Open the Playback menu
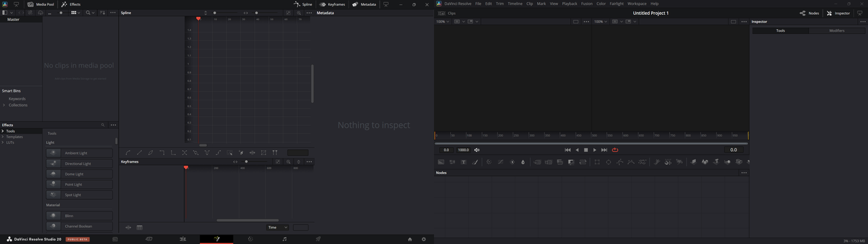Screen dimensions: 868x244 click(x=570, y=3)
